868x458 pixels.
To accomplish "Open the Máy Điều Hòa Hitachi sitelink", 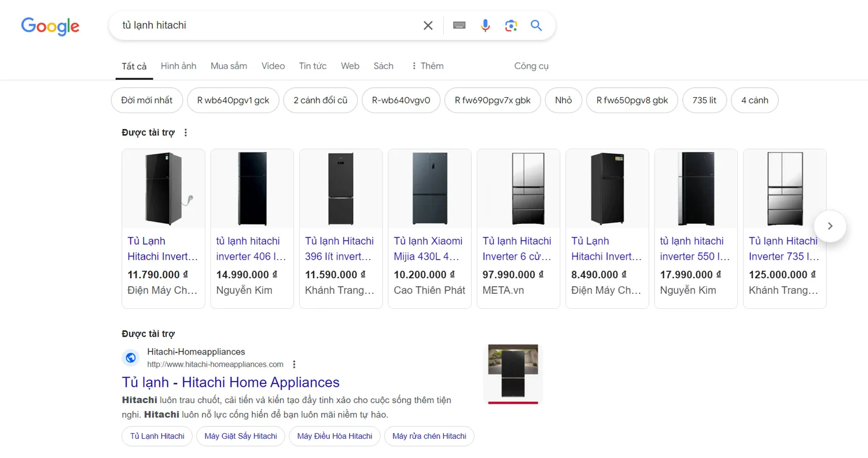I will [334, 436].
